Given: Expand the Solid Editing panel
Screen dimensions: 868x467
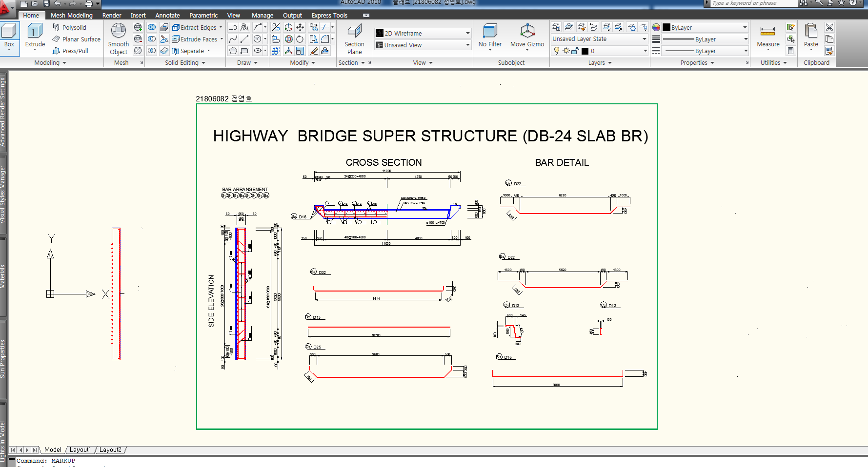Looking at the screenshot, I should [185, 62].
